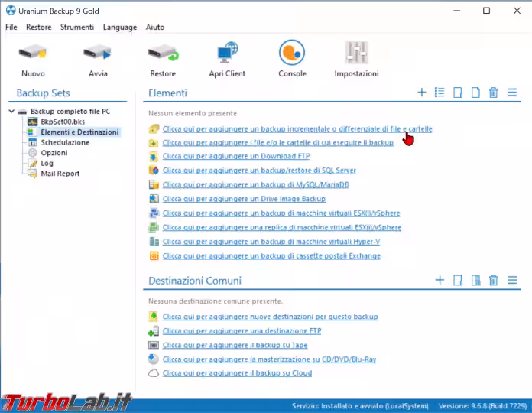Add new item with Elementi plus icon
The image size is (532, 413).
pyautogui.click(x=422, y=93)
